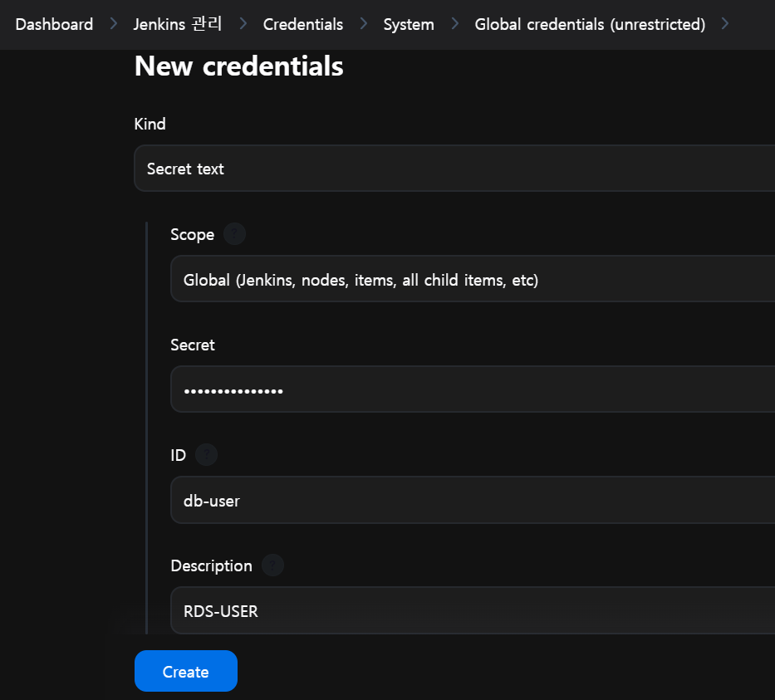Open Global credentials (unrestricted) breadcrumb
775x700 pixels.
(x=590, y=24)
